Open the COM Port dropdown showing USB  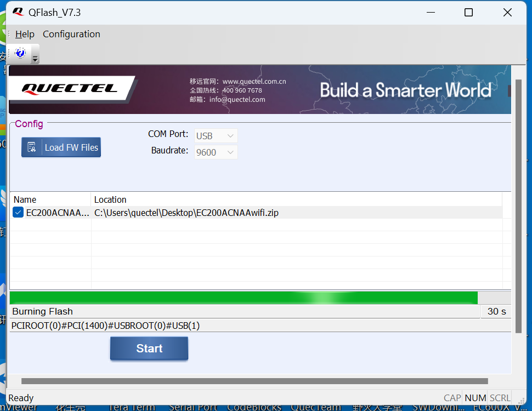pyautogui.click(x=216, y=136)
